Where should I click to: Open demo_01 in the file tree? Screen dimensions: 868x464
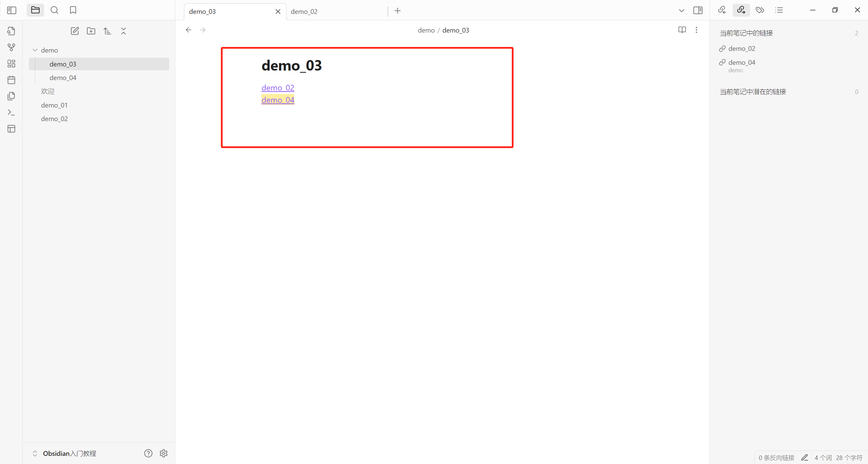click(54, 105)
